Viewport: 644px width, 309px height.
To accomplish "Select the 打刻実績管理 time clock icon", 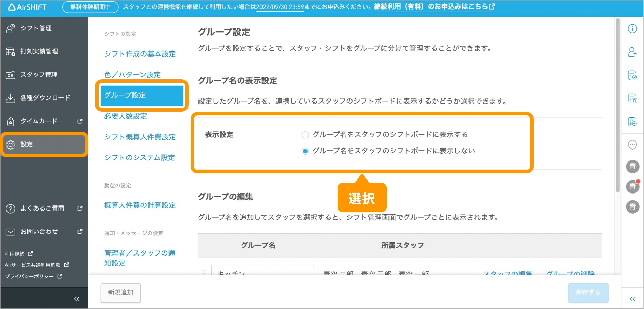I will coord(11,51).
